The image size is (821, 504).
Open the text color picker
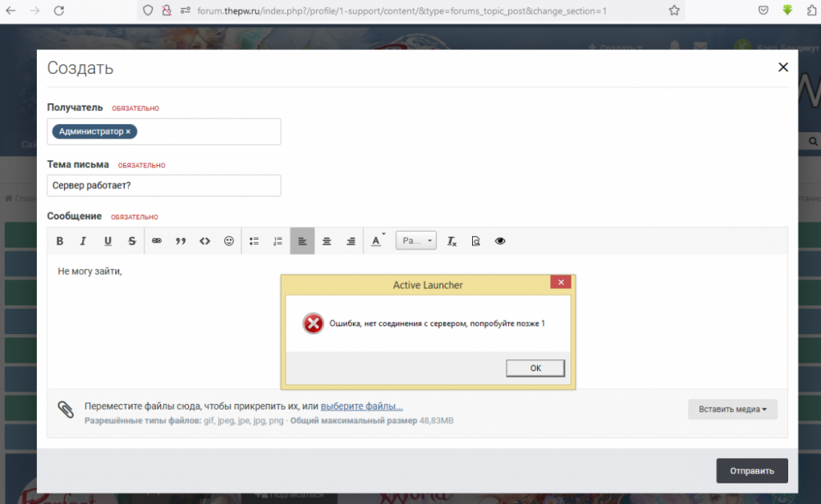click(x=375, y=241)
